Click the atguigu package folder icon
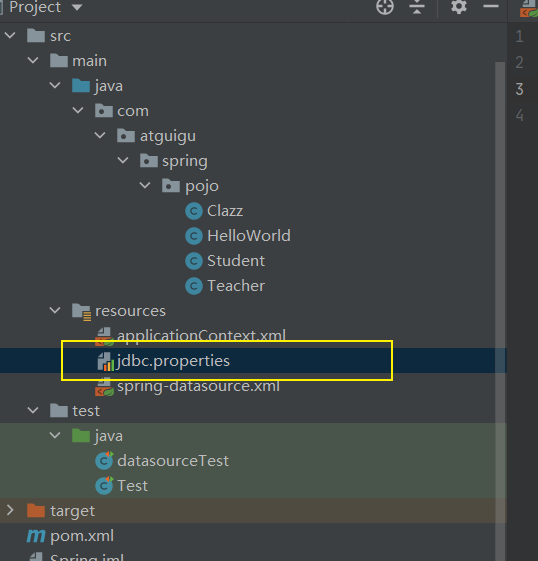The width and height of the screenshot is (538, 561). point(126,136)
